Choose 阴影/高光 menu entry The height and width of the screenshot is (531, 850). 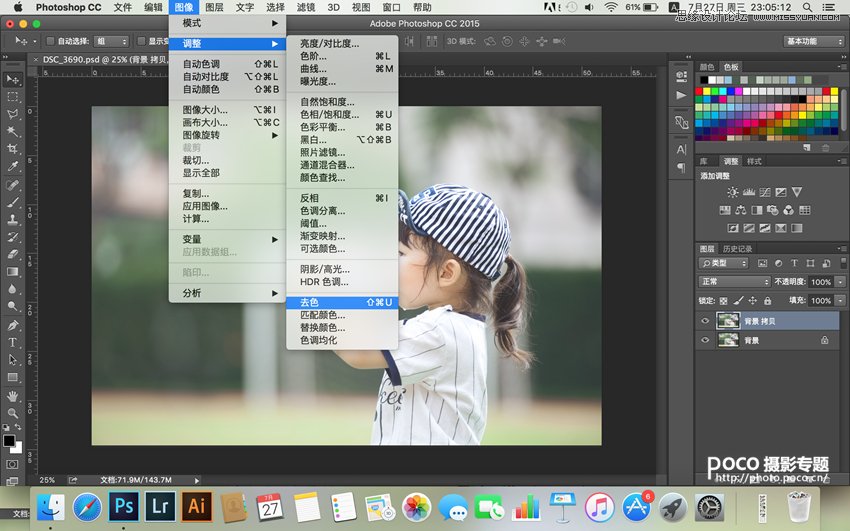point(342,269)
